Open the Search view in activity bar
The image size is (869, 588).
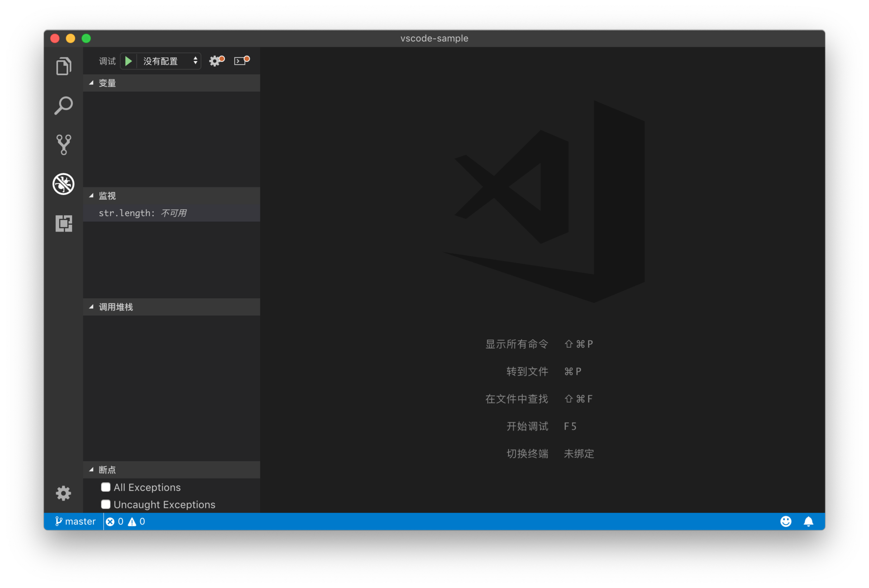point(63,105)
